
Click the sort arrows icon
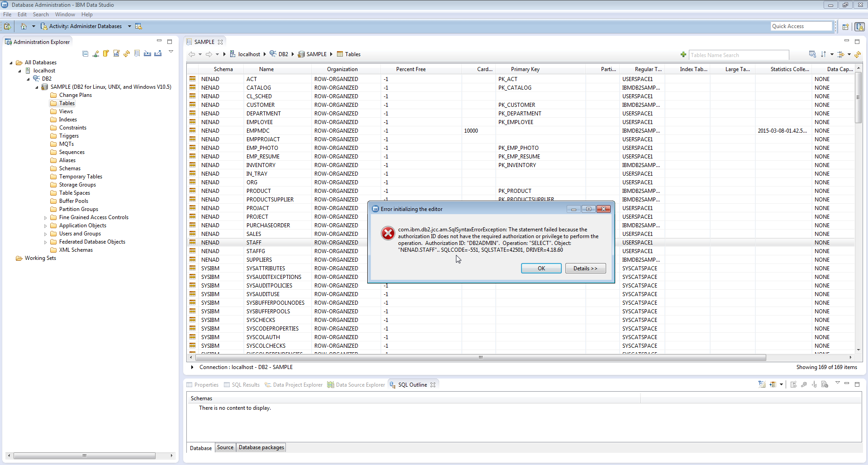824,54
